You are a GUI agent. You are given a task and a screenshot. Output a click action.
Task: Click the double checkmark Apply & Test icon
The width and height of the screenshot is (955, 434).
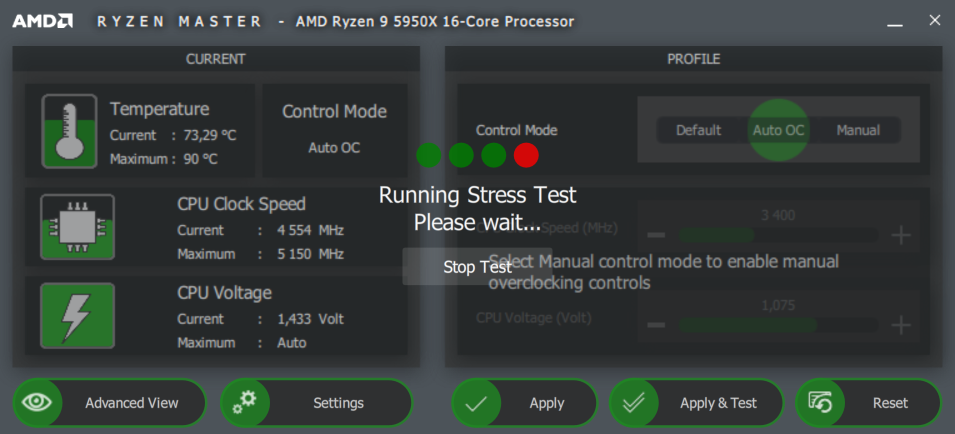[x=634, y=403]
